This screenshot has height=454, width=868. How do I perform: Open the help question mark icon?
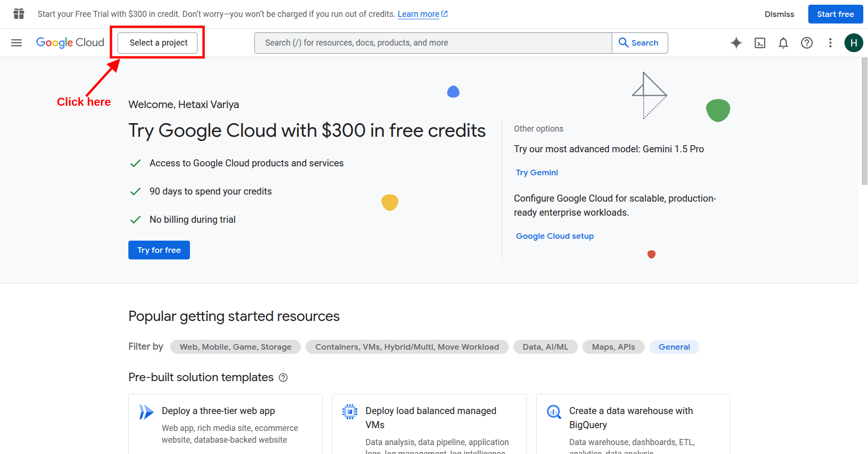coord(806,43)
